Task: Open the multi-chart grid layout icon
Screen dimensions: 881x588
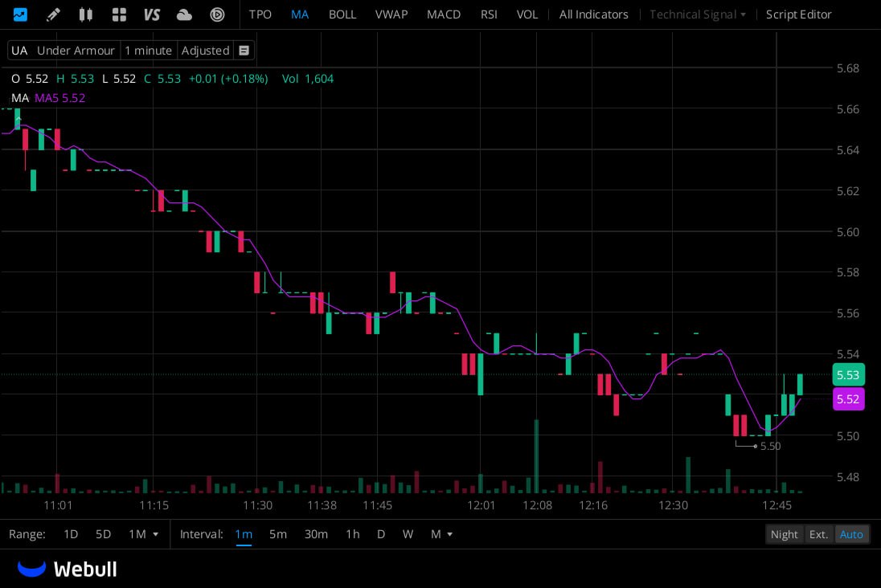Action: [119, 14]
